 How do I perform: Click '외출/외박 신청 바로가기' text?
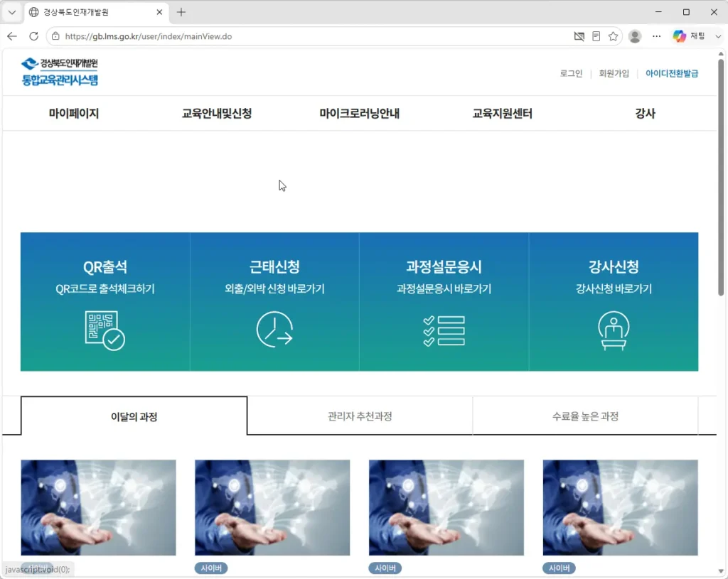tap(274, 288)
